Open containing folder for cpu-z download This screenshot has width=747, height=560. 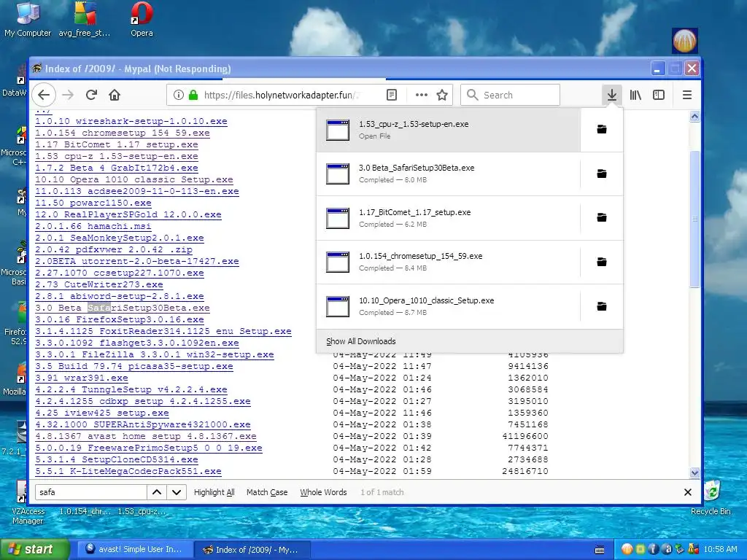(x=602, y=129)
